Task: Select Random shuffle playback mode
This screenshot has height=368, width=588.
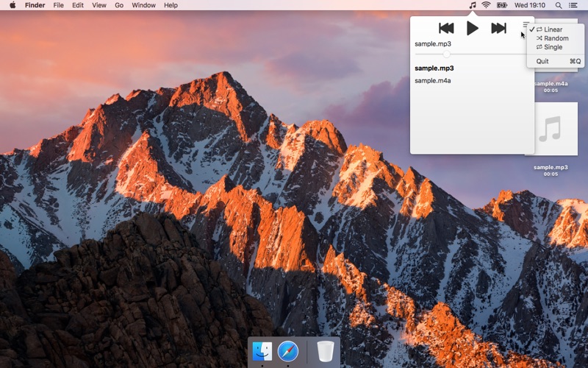Action: pyautogui.click(x=556, y=38)
